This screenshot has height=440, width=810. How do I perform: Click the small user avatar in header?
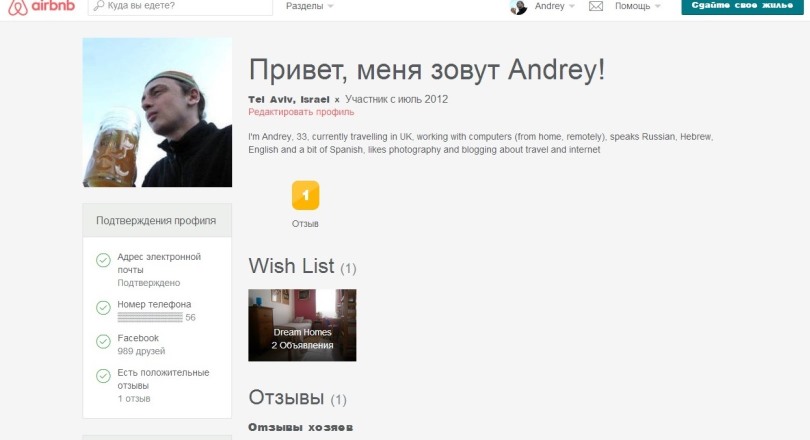coord(518,7)
